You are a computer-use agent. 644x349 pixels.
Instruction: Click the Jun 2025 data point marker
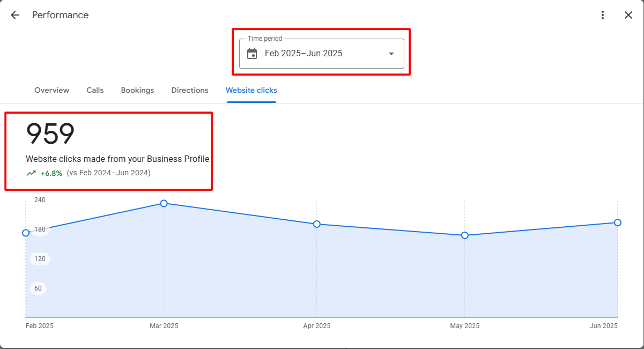click(x=618, y=222)
